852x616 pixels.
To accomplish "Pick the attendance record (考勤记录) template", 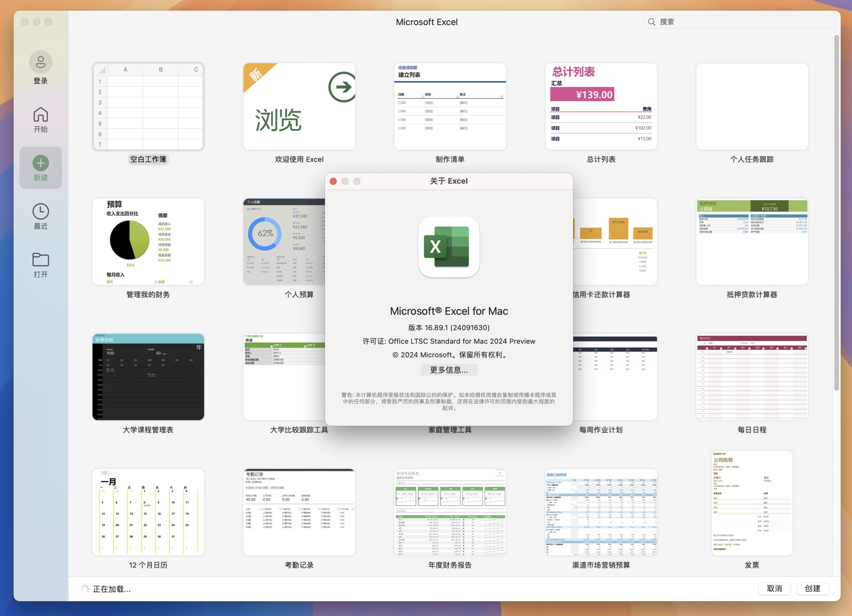I will click(x=299, y=512).
